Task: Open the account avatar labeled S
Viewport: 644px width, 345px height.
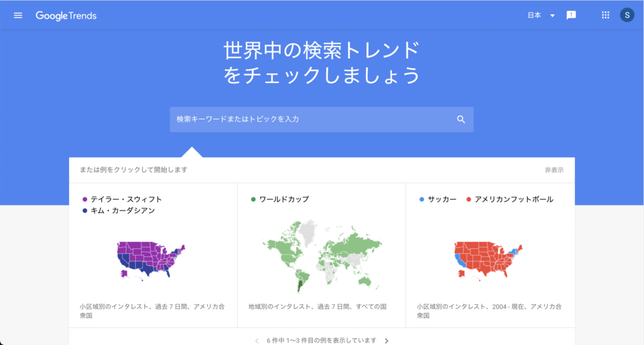Action: tap(627, 16)
